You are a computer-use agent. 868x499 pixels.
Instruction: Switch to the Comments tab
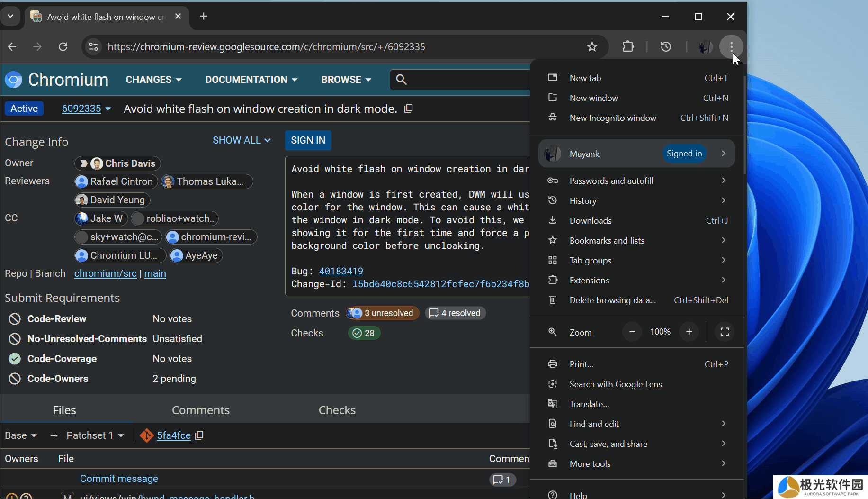[200, 410]
